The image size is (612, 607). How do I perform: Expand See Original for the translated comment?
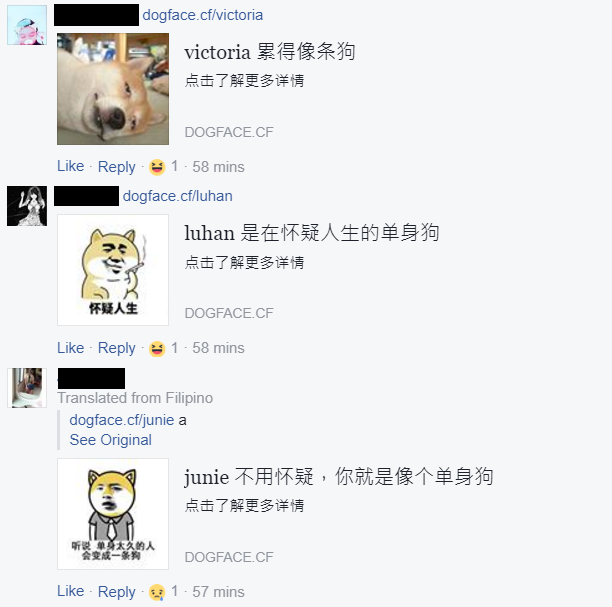pyautogui.click(x=110, y=440)
